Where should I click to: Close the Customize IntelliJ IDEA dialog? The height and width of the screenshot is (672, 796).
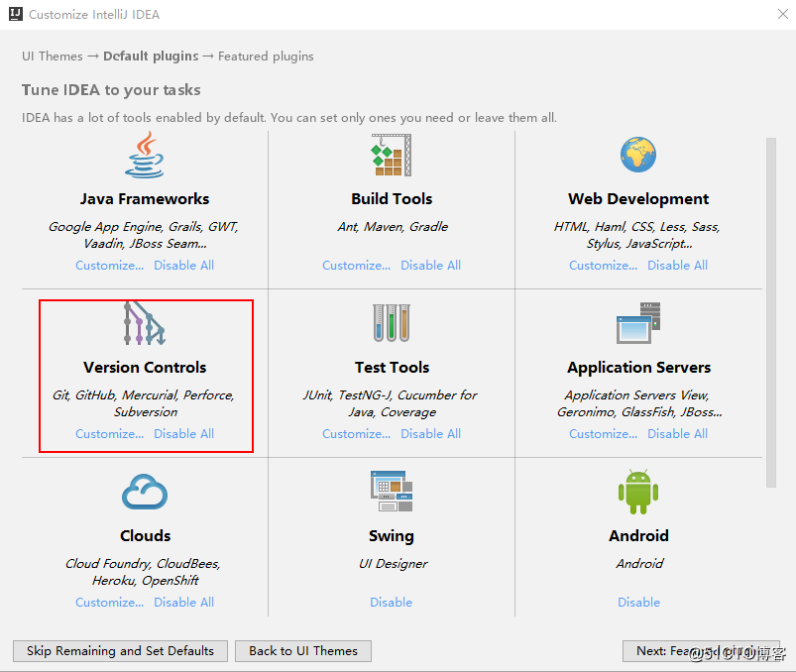coord(783,14)
